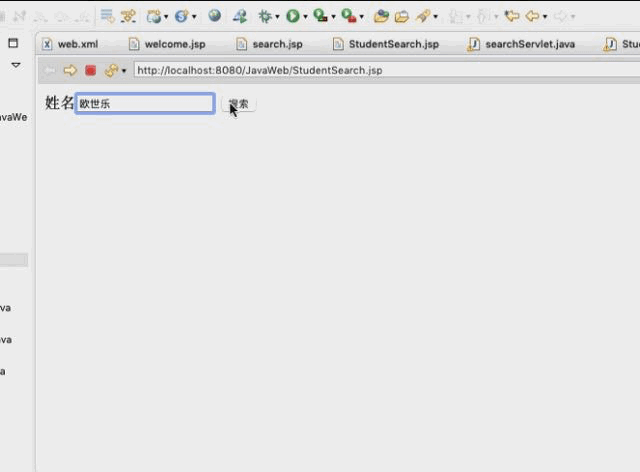Go to the last edit location arrow icon

point(511,16)
